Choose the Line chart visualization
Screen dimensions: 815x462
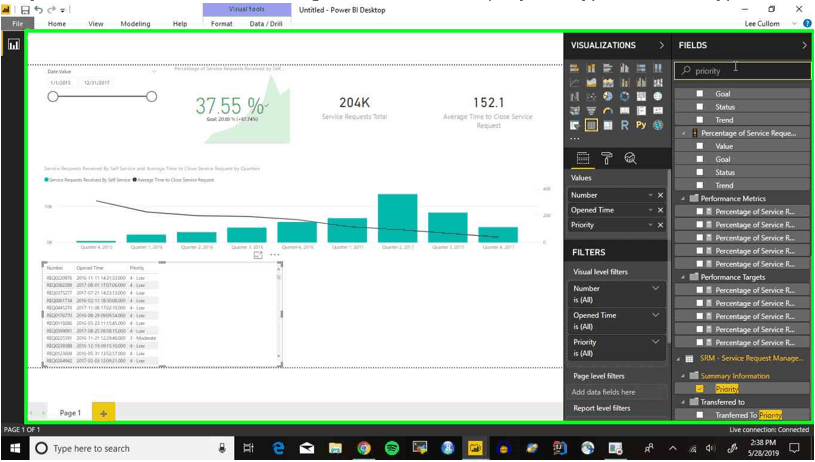point(574,82)
